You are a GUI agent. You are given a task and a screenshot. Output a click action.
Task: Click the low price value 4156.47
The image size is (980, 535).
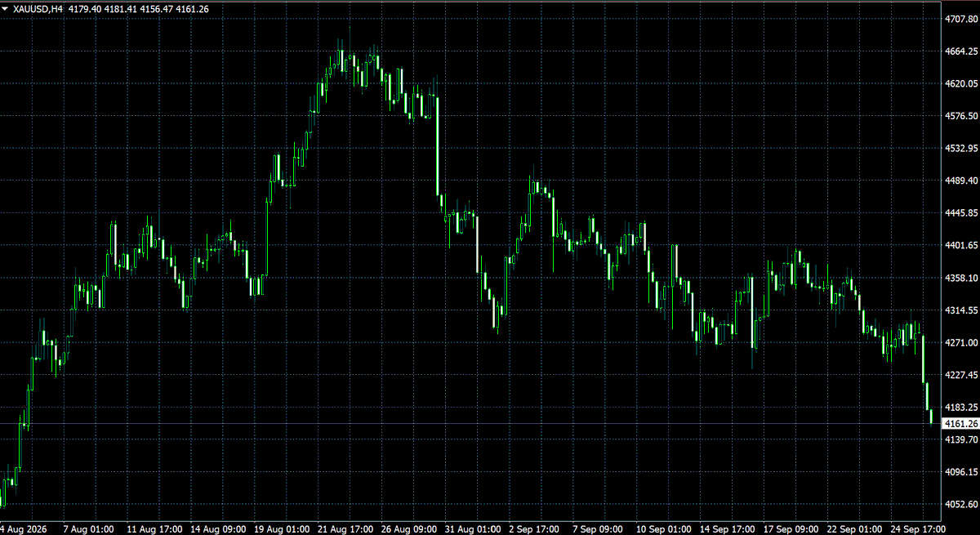[156, 9]
